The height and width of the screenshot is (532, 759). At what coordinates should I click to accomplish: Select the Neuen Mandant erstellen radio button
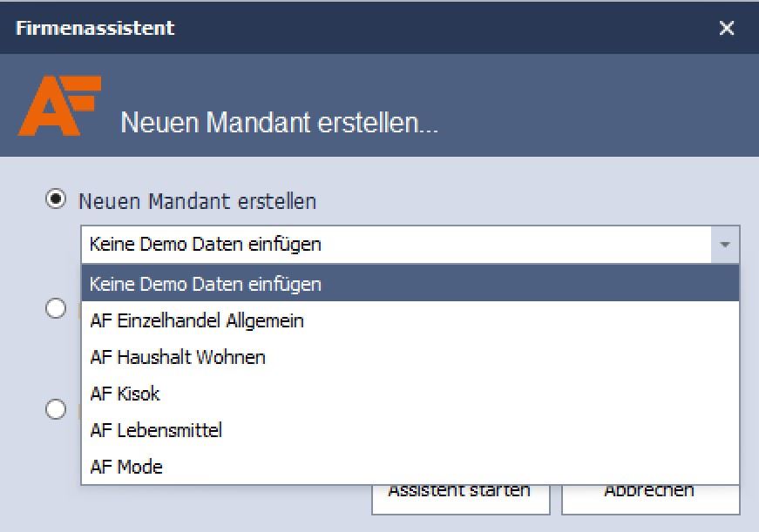point(56,199)
